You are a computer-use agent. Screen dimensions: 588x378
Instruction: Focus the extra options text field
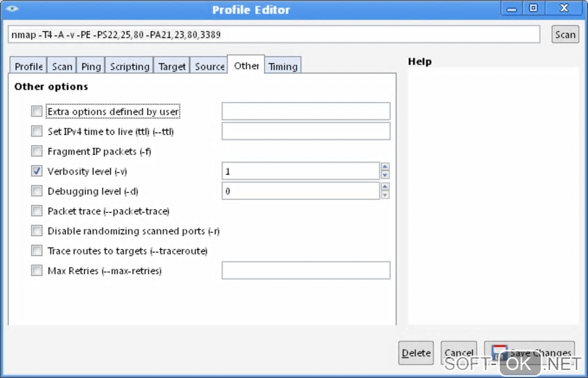[306, 111]
